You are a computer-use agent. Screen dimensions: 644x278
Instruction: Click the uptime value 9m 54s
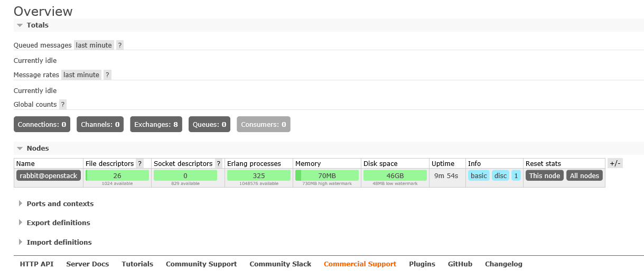(446, 175)
